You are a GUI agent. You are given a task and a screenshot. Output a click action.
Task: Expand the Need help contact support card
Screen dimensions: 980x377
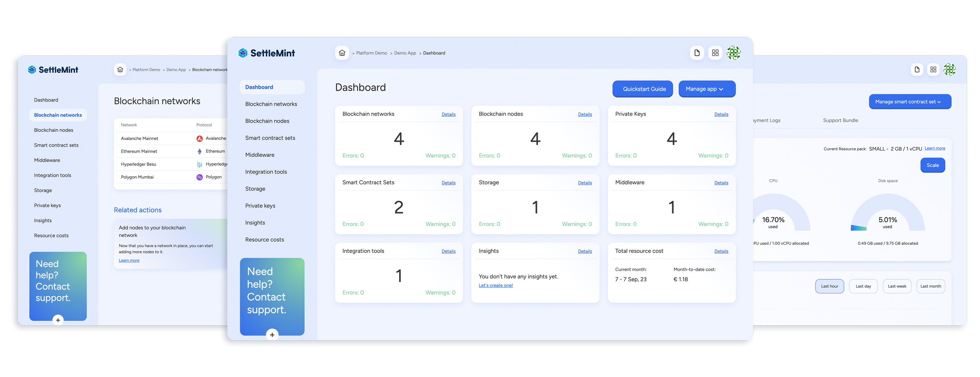pos(272,335)
